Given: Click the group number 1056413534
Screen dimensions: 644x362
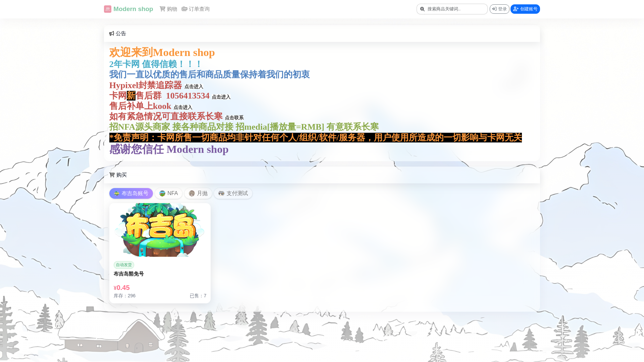Looking at the screenshot, I should click(188, 96).
